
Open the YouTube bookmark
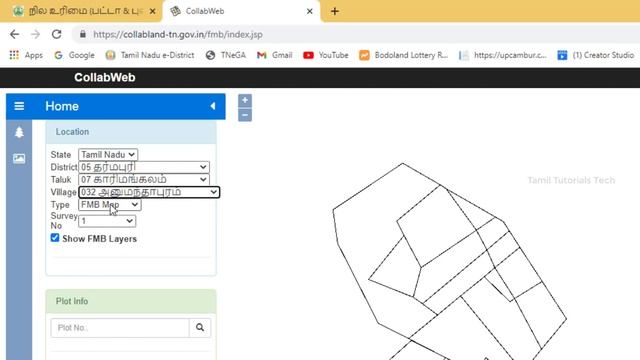326,55
